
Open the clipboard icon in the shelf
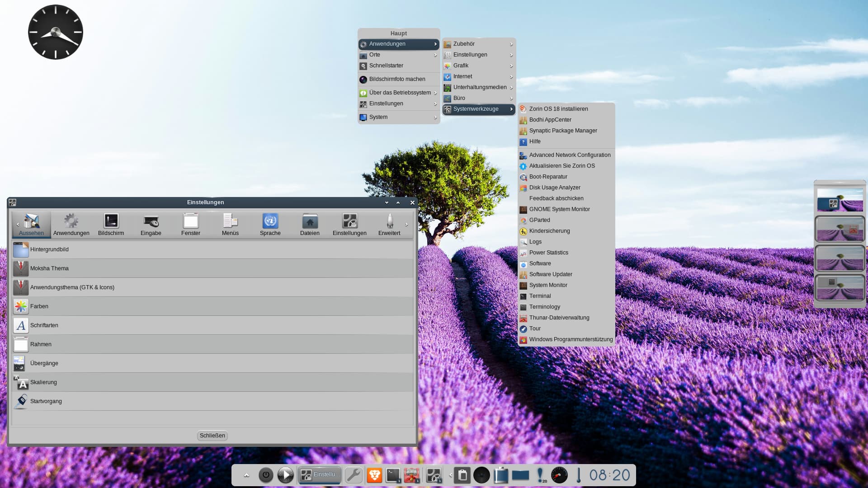[462, 475]
